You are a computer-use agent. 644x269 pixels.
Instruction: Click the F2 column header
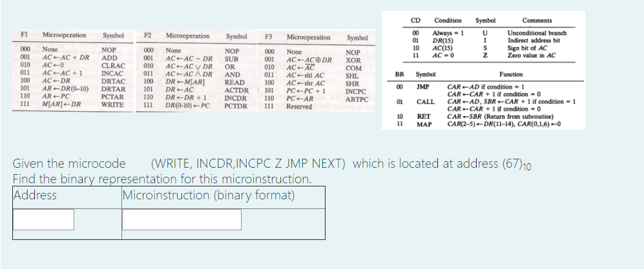point(147,35)
